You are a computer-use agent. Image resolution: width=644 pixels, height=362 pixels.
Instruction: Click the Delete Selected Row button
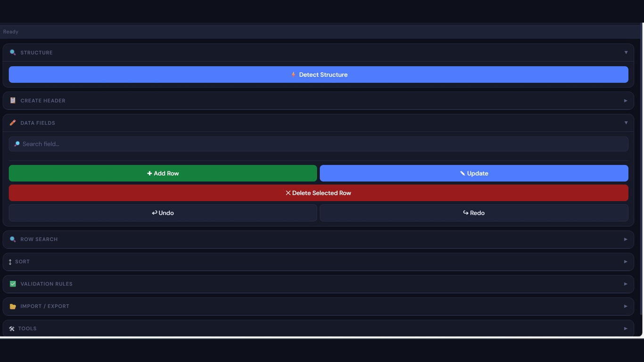(x=319, y=193)
